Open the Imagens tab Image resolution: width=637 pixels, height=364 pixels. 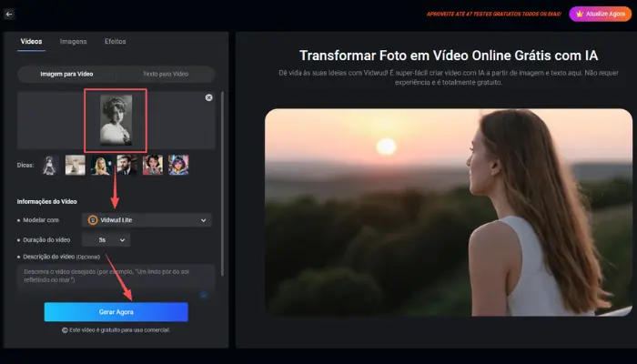pos(74,42)
